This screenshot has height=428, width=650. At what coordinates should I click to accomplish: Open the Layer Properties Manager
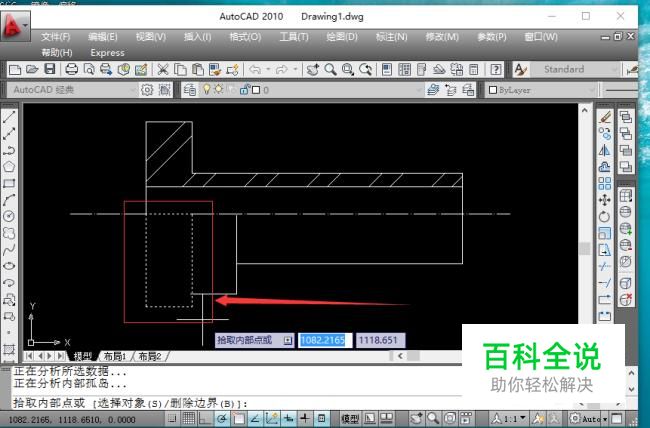pyautogui.click(x=190, y=90)
